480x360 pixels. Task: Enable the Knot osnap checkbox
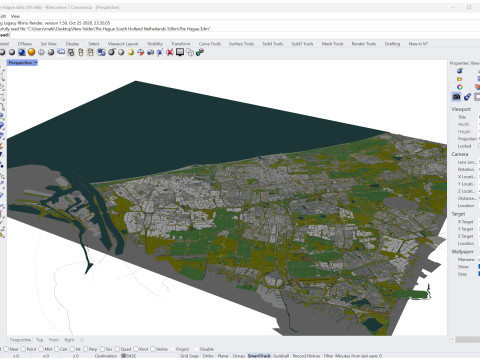point(136,349)
